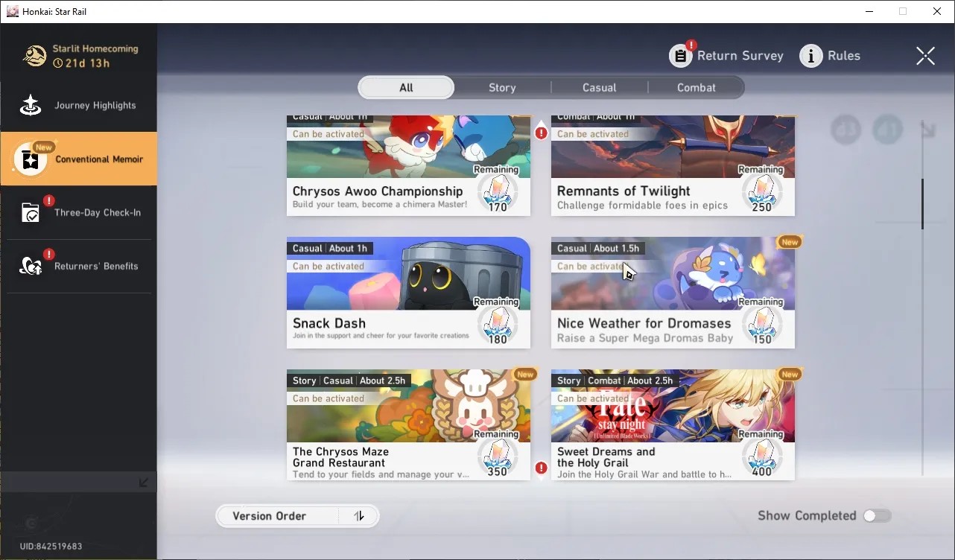Click Sweet Dreams Holy Grail reward crystal
Viewport: 955px width, 560px height.
[761, 457]
